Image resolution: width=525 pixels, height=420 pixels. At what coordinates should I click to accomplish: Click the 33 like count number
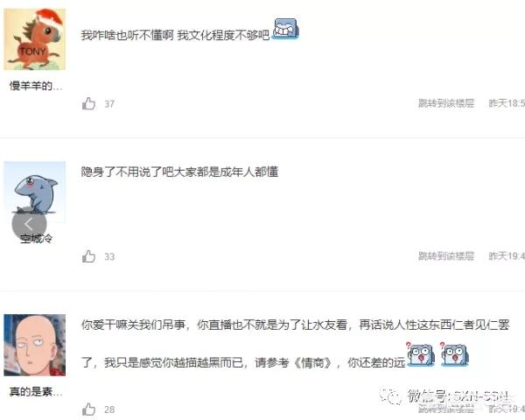pyautogui.click(x=109, y=256)
